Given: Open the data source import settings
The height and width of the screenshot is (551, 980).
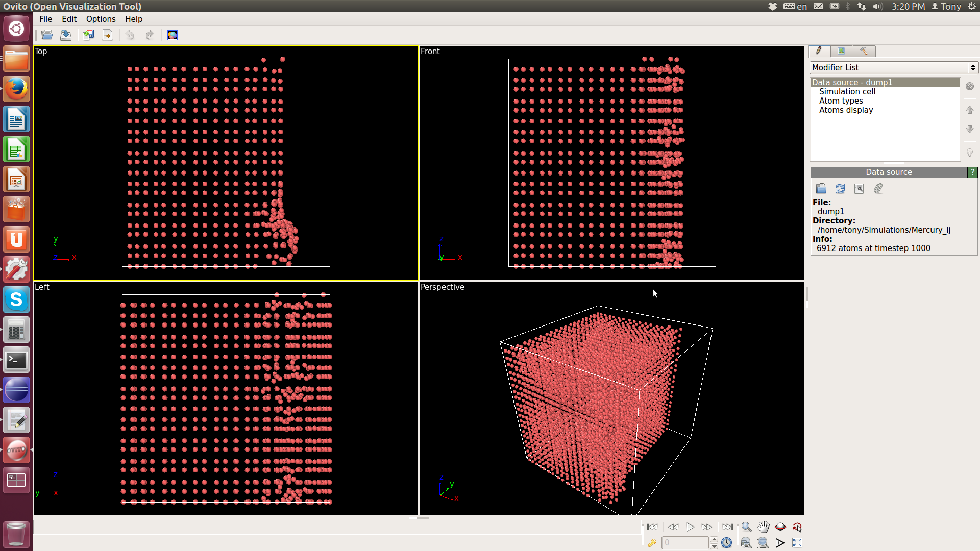Looking at the screenshot, I should [x=859, y=189].
